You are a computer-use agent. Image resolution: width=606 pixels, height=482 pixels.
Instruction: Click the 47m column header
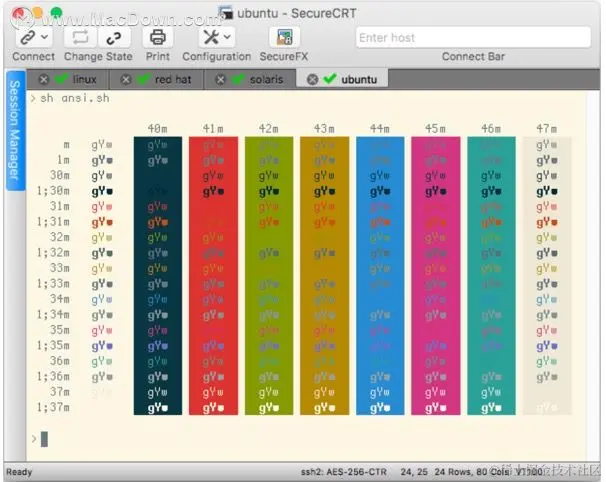(x=546, y=129)
